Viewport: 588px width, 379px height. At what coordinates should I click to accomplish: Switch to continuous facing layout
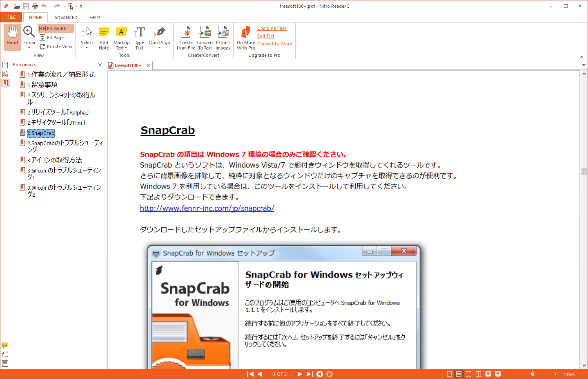[x=478, y=374]
